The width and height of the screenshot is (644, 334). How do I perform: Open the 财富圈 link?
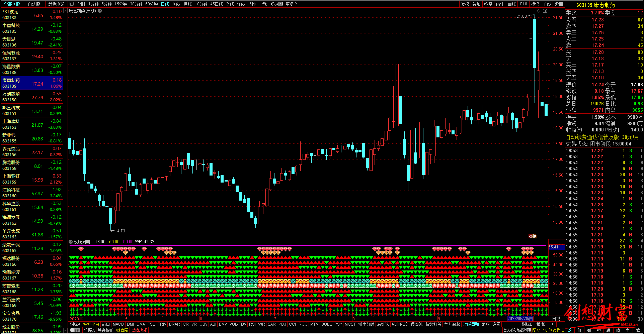[x=122, y=330]
